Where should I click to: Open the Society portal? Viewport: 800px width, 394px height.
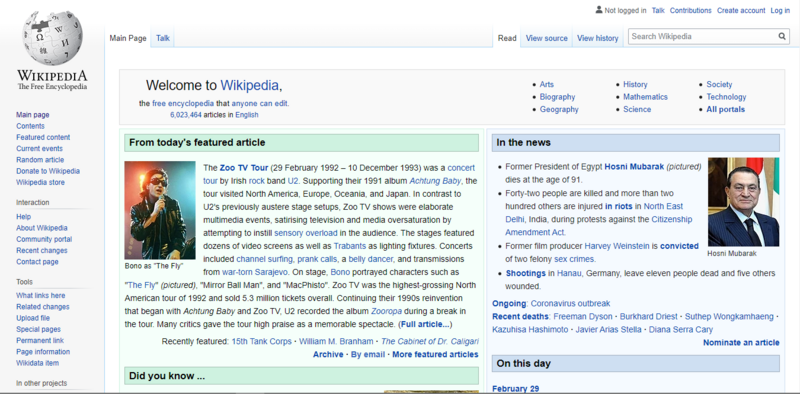click(x=719, y=84)
